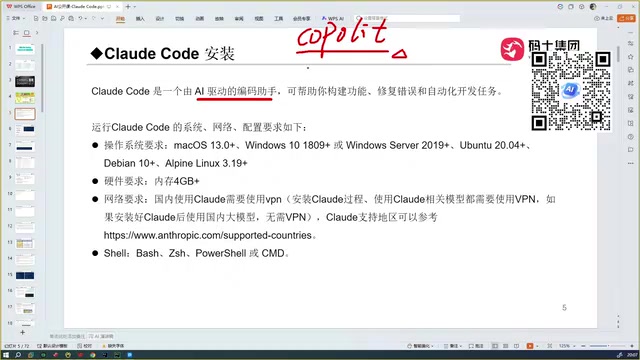Start slideshow with the orange play button
Viewport: 640px width, 360px height.
[x=530, y=346]
